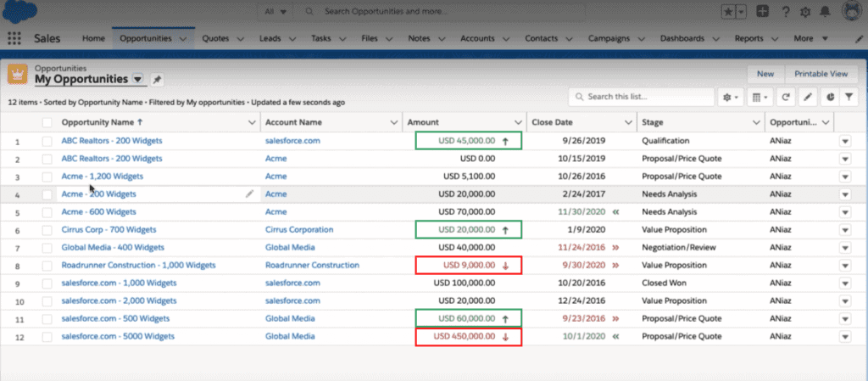
Task: Open Account Name column header menu
Action: (394, 122)
